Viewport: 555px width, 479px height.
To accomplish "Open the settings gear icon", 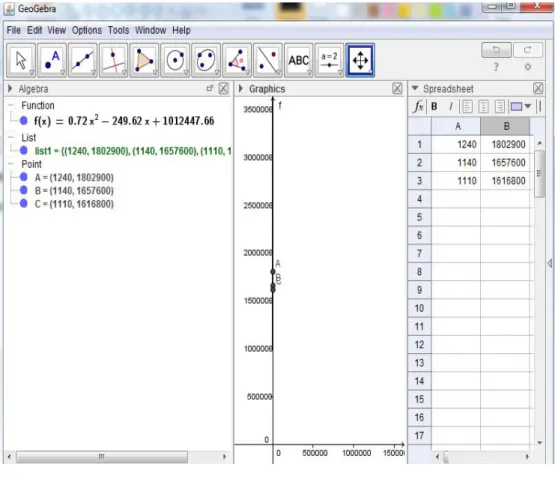I will pos(528,67).
